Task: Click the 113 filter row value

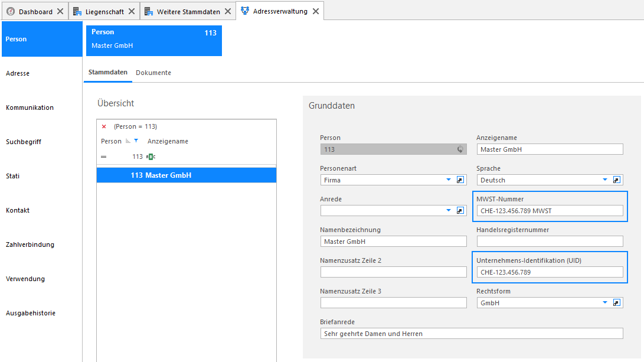Action: 137,156
